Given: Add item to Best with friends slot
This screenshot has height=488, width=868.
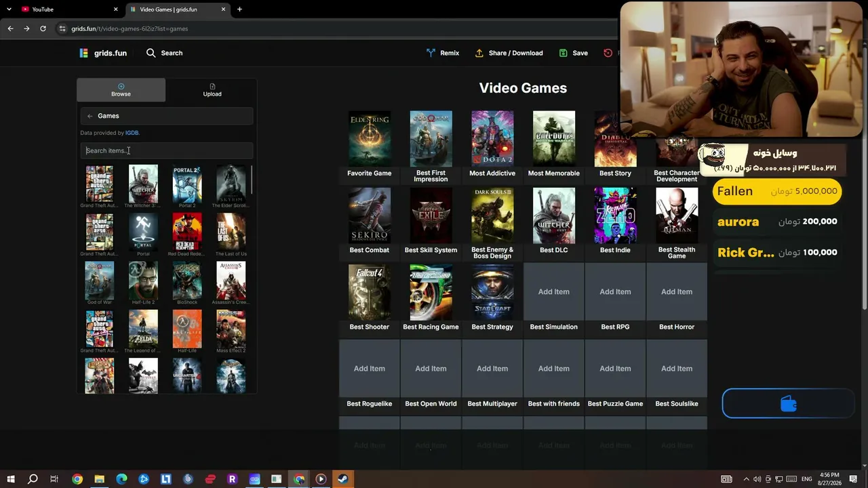Looking at the screenshot, I should [x=554, y=369].
